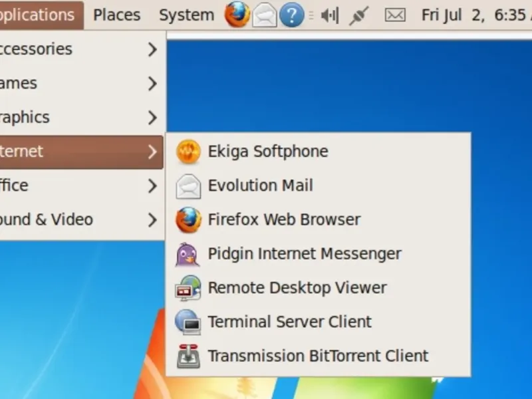Open the network connection plug icon
The width and height of the screenshot is (532, 399).
[x=359, y=15]
